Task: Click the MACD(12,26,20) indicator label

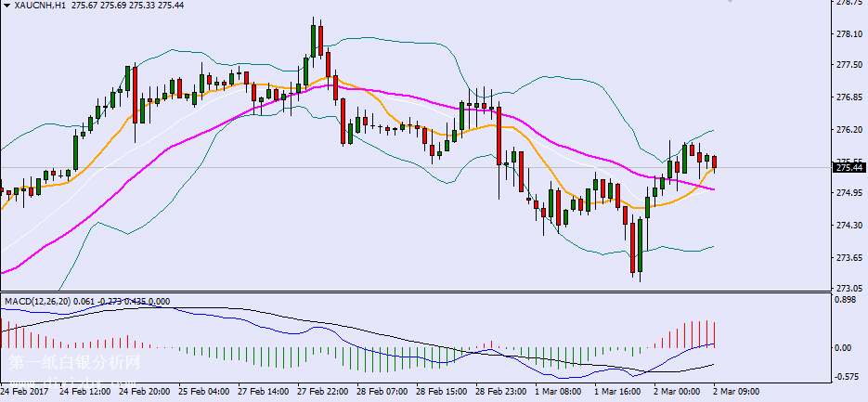Action: (36, 302)
